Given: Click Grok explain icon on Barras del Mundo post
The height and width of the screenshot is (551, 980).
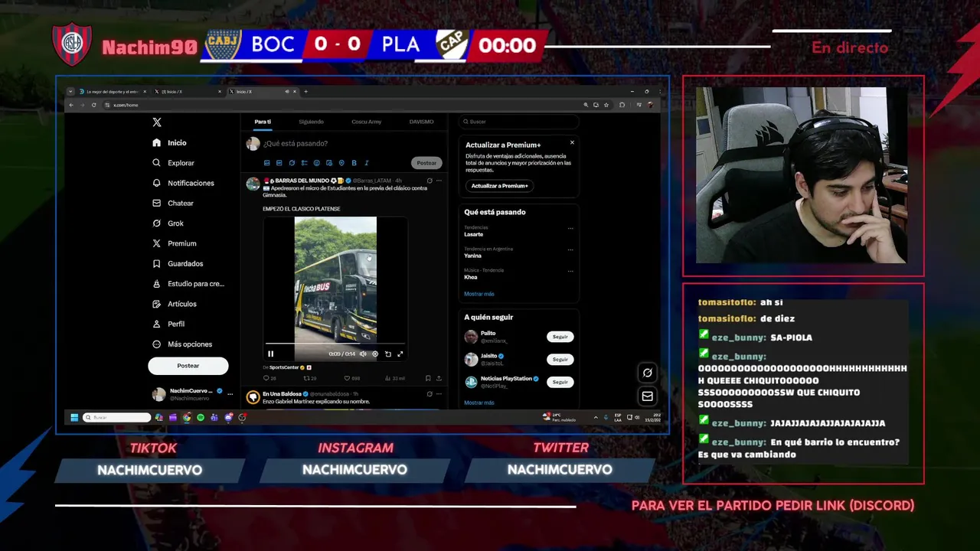Looking at the screenshot, I should coord(430,181).
